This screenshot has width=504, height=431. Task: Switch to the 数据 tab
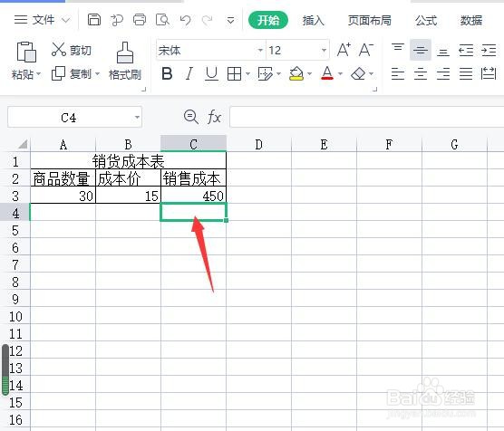coord(470,21)
